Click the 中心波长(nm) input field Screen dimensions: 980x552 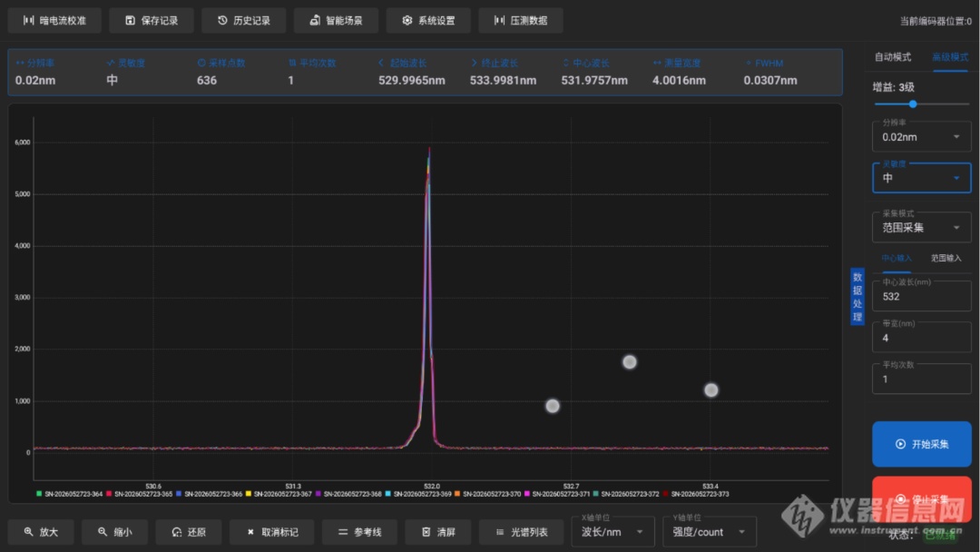pyautogui.click(x=922, y=296)
